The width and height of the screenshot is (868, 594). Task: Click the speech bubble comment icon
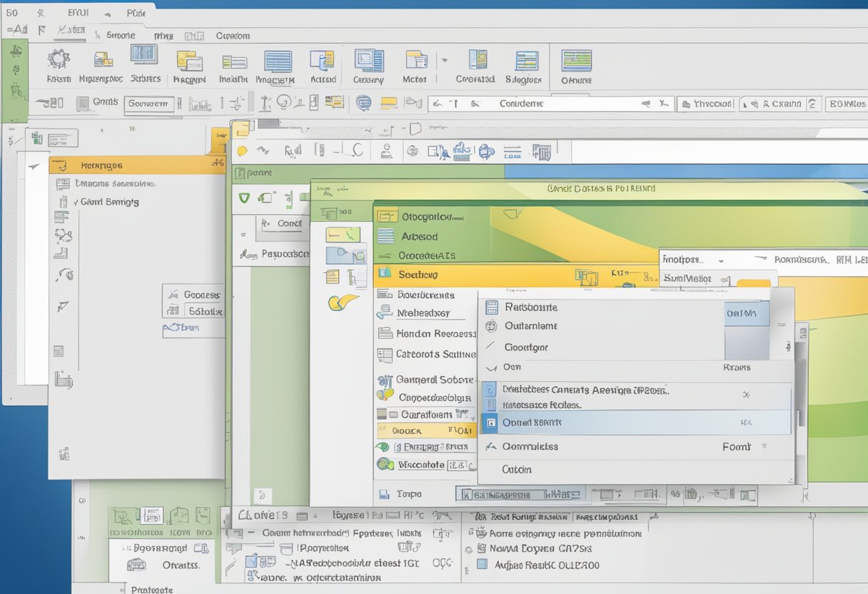pyautogui.click(x=363, y=102)
